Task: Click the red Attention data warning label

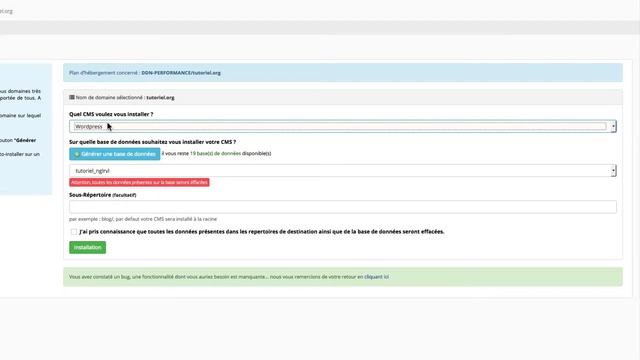Action: 139,182
